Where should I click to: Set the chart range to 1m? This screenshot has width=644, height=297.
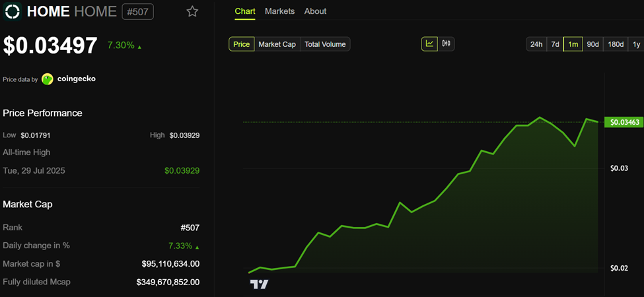pos(573,44)
